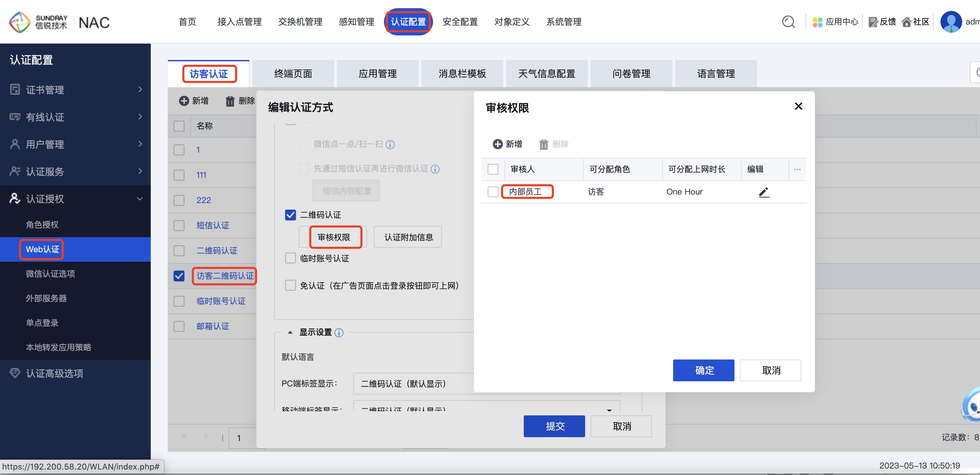The height and width of the screenshot is (475, 980).
Task: Select 角色授权 in sidebar
Action: coord(42,224)
